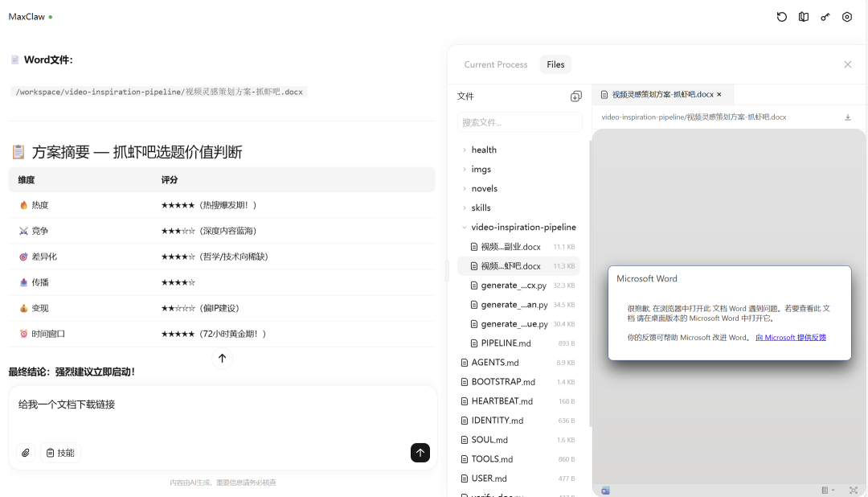
Task: Click the refresh icon in top bar
Action: [x=782, y=17]
